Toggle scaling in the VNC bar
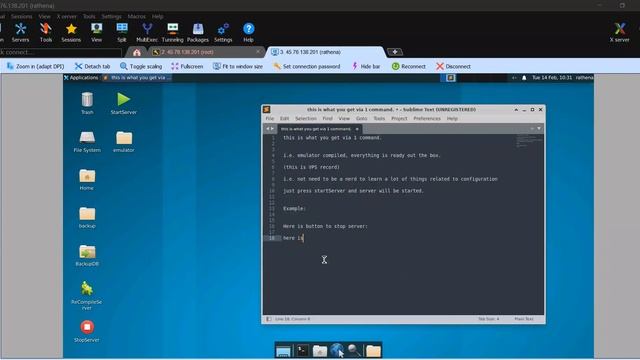 pos(141,66)
